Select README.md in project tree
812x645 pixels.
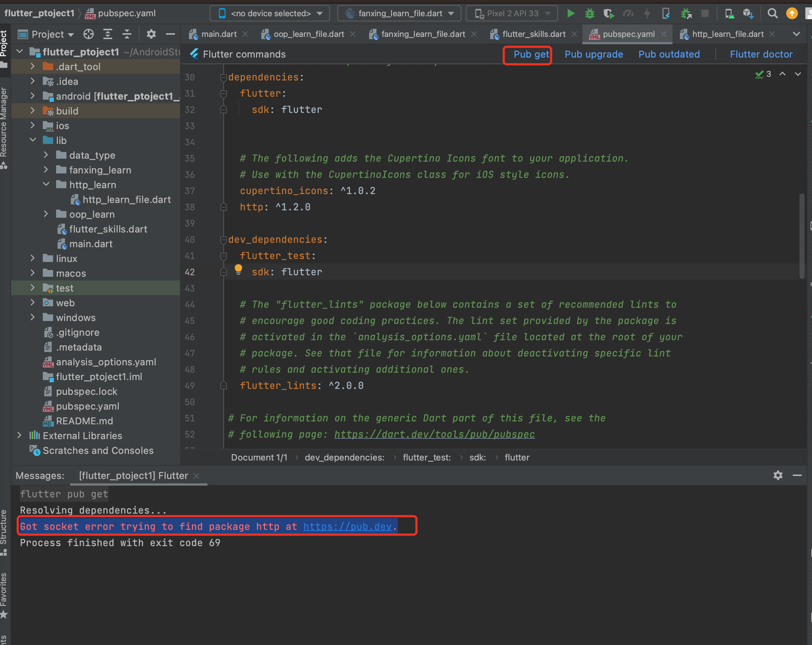[78, 421]
